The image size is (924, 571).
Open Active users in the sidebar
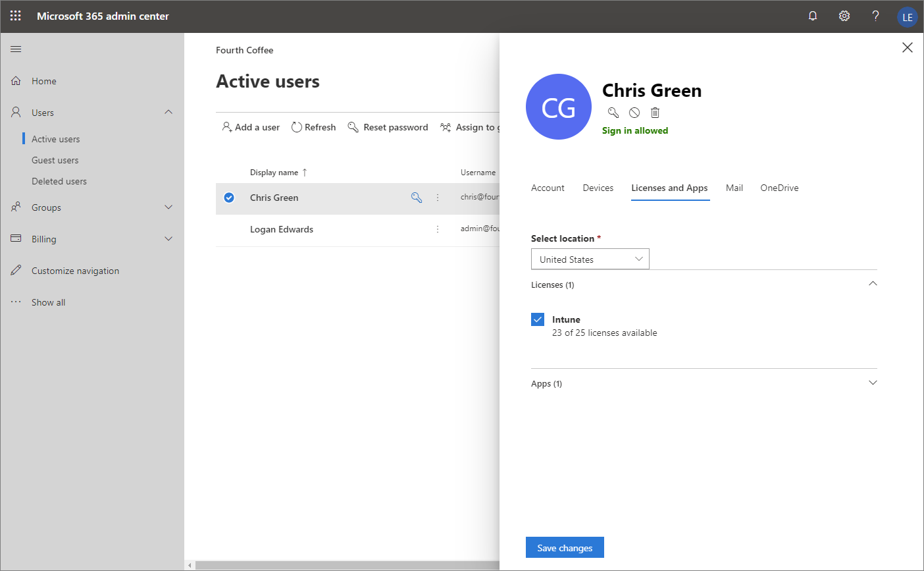[56, 139]
